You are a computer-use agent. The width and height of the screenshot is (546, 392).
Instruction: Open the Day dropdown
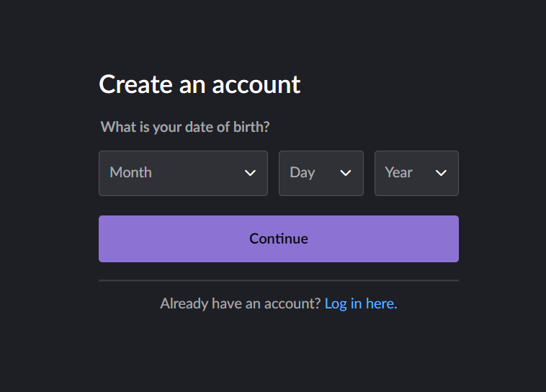pyautogui.click(x=321, y=173)
